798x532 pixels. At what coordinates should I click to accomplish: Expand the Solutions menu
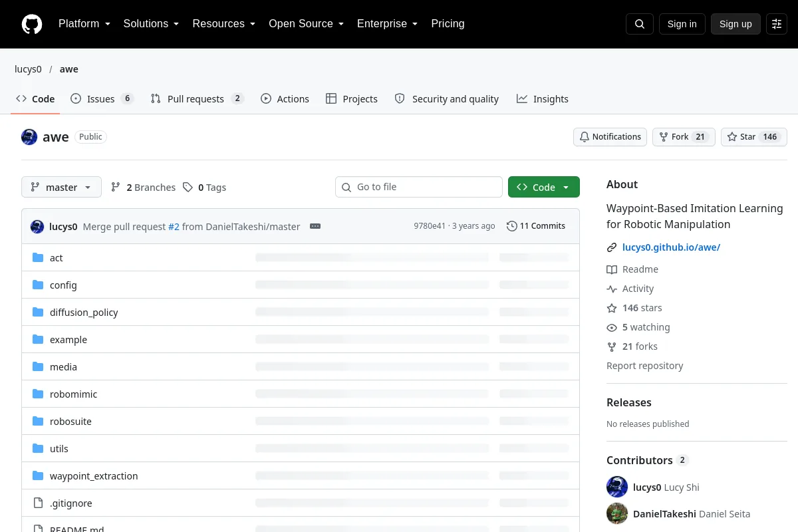pyautogui.click(x=151, y=24)
